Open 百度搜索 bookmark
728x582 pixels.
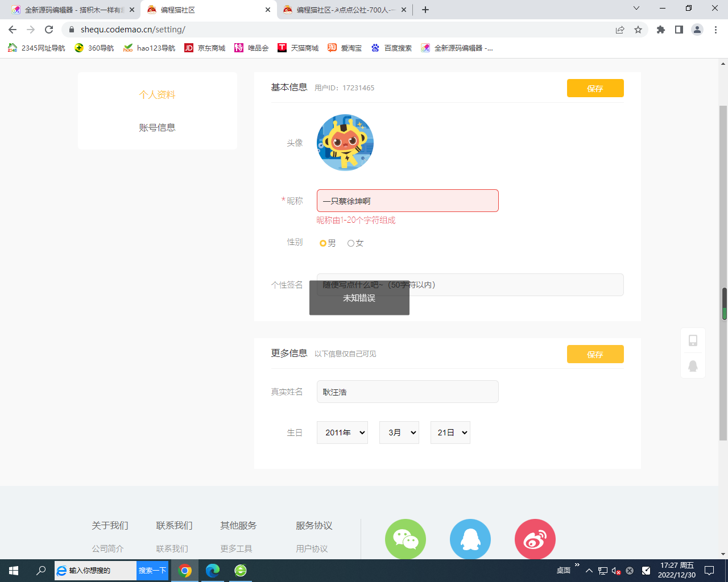point(392,48)
